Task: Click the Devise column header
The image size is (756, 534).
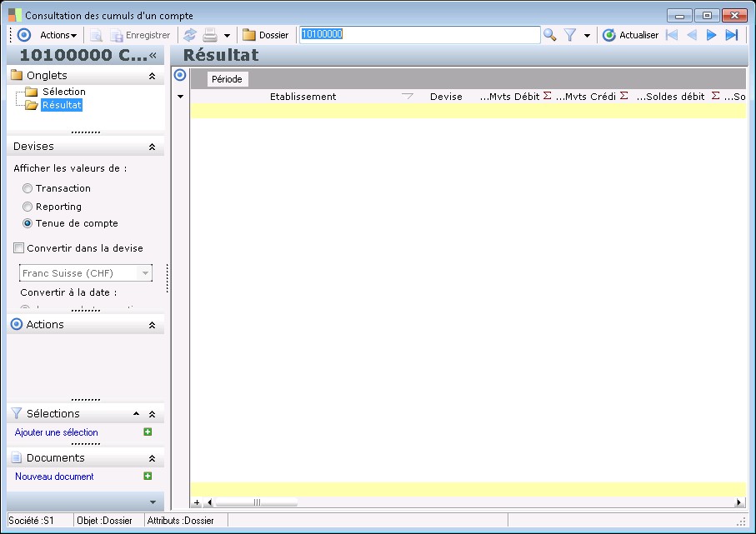Action: [x=446, y=97]
